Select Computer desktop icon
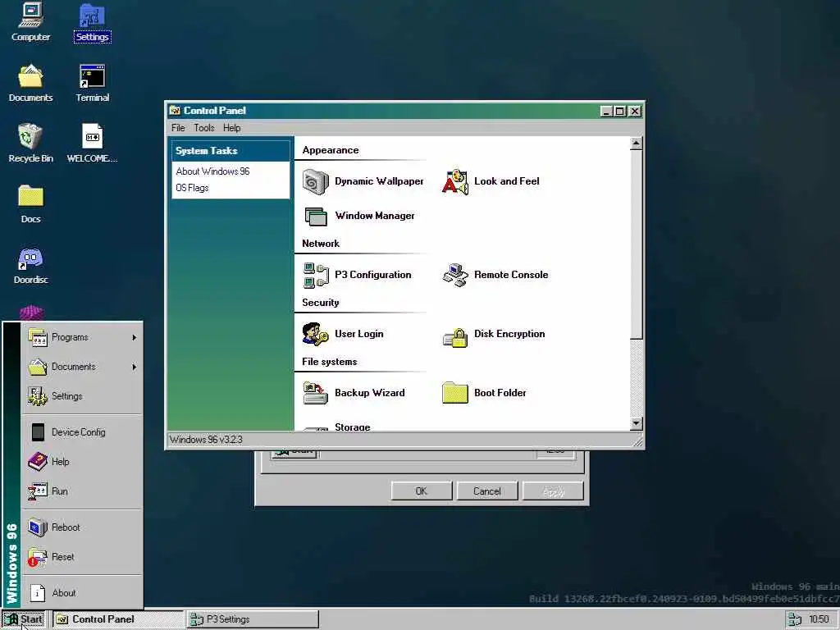The width and height of the screenshot is (840, 630). (x=30, y=22)
